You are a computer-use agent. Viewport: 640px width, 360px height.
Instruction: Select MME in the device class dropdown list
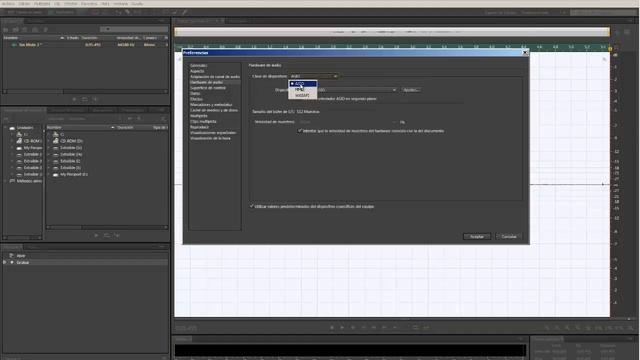click(x=303, y=89)
